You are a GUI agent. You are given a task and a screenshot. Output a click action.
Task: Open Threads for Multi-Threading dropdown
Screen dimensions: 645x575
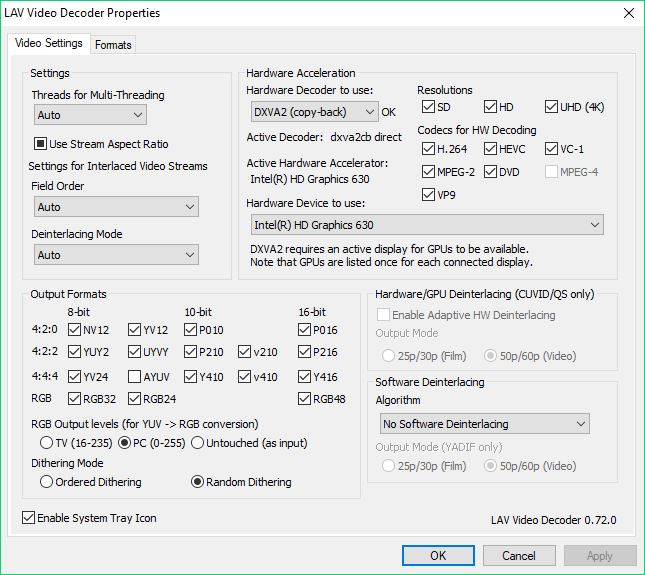pos(90,115)
